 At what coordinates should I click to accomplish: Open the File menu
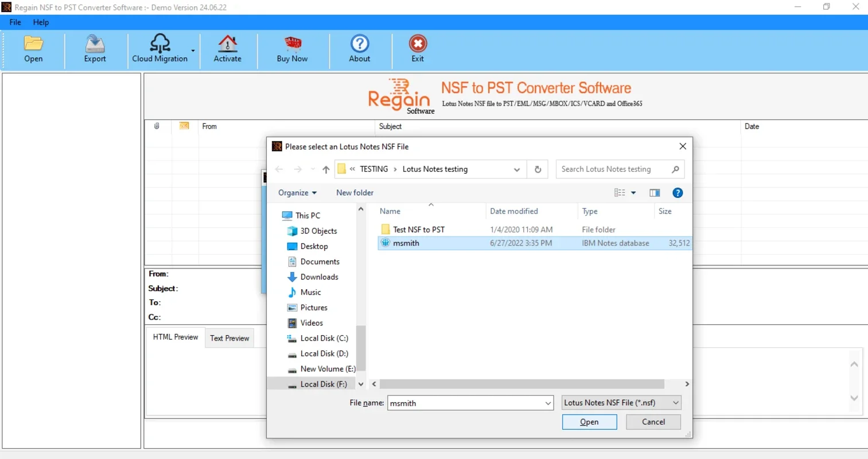pos(15,22)
